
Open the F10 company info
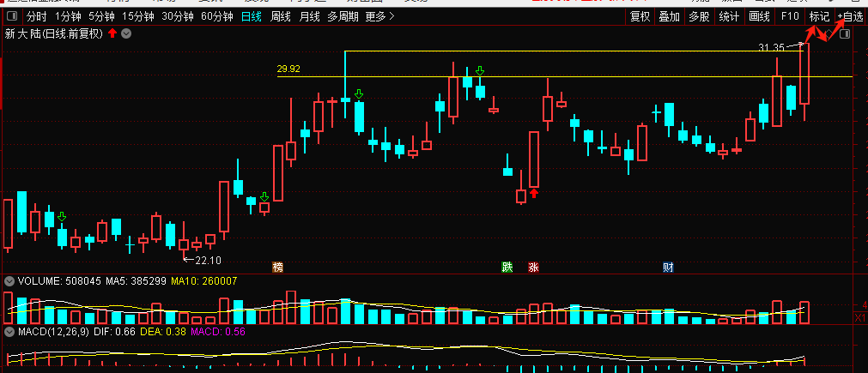pos(789,16)
